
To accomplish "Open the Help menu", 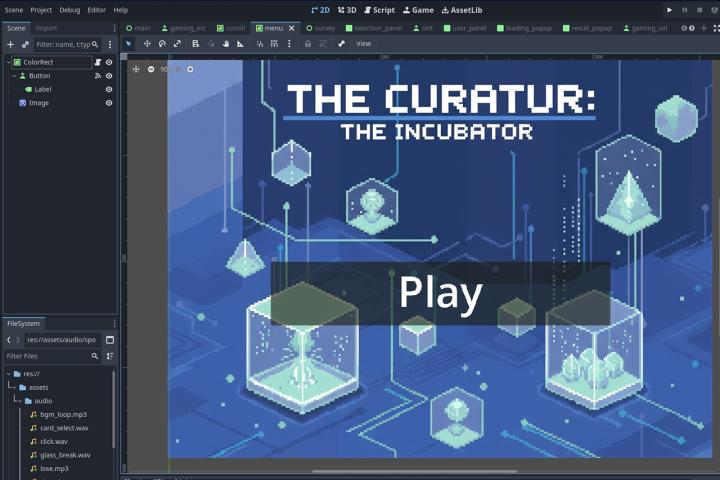I will pyautogui.click(x=121, y=10).
